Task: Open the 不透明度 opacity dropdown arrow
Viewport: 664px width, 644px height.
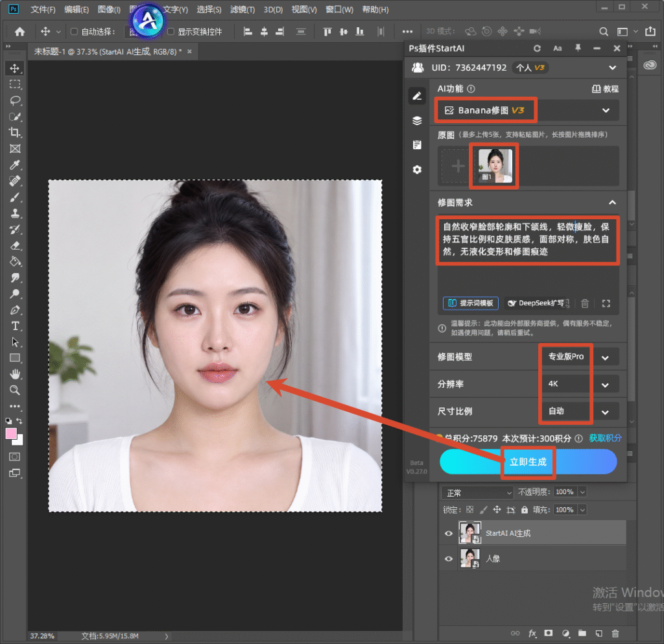Action: click(582, 492)
